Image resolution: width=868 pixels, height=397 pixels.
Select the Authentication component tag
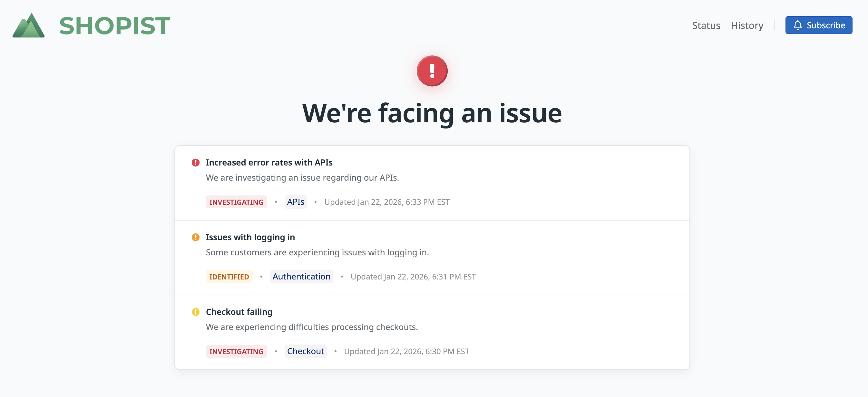[x=301, y=277]
